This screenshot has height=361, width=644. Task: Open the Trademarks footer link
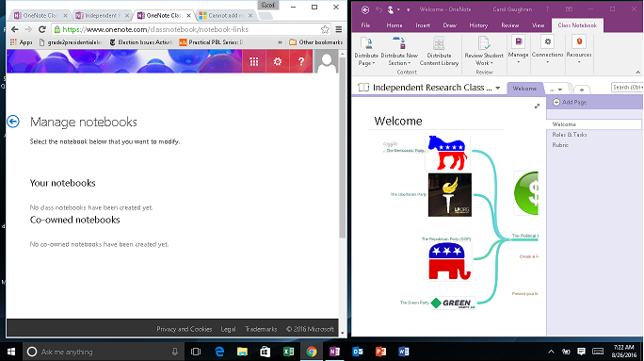click(261, 329)
